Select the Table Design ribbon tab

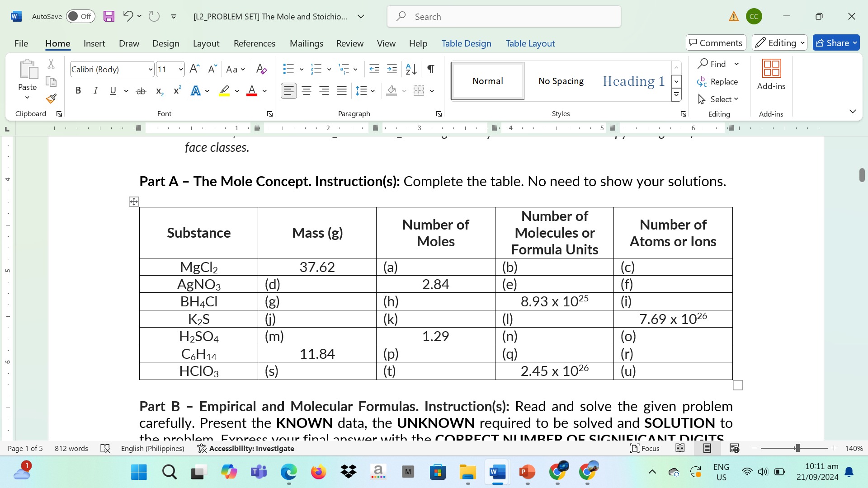[x=466, y=43]
